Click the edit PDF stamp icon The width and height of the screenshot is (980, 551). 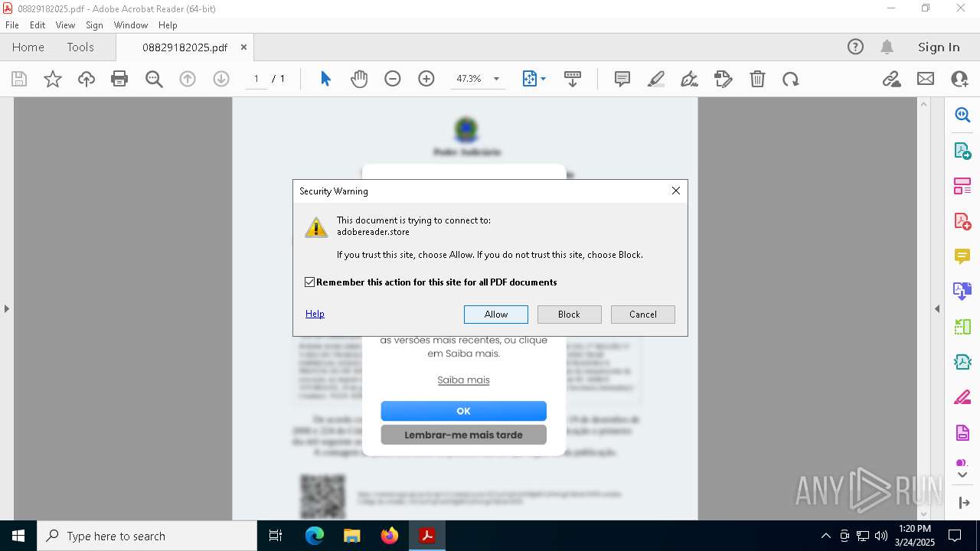point(724,79)
